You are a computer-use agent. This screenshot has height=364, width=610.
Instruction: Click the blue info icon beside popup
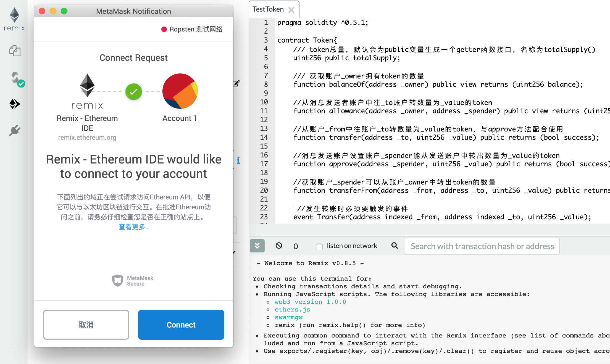pyautogui.click(x=238, y=160)
